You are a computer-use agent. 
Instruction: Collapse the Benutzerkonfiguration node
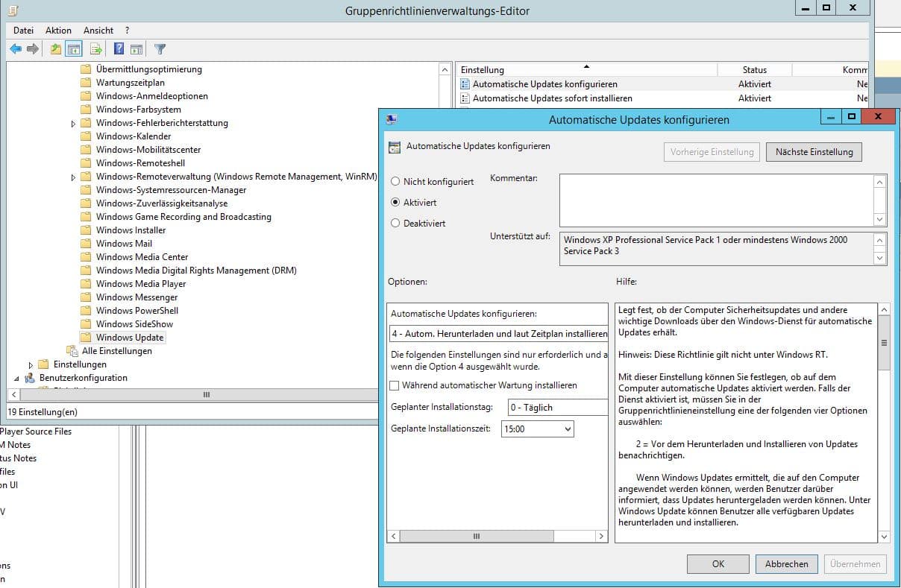16,379
